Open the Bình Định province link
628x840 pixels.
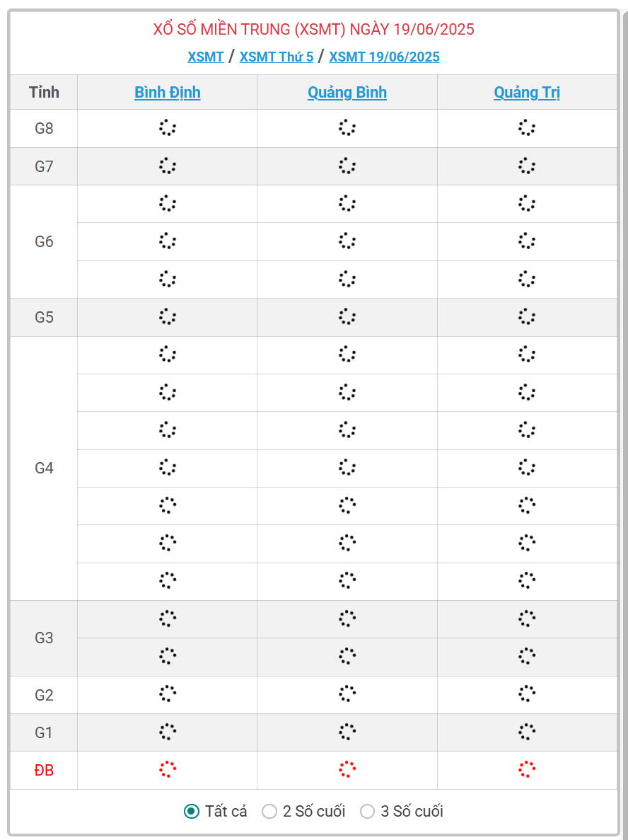point(168,92)
